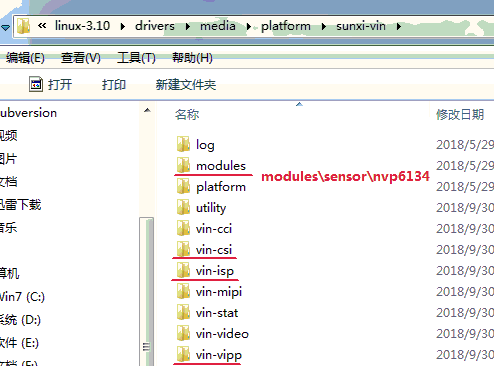Screen dimensions: 496x366
Task: Click the 打开 toolbar button label
Action: 60,84
